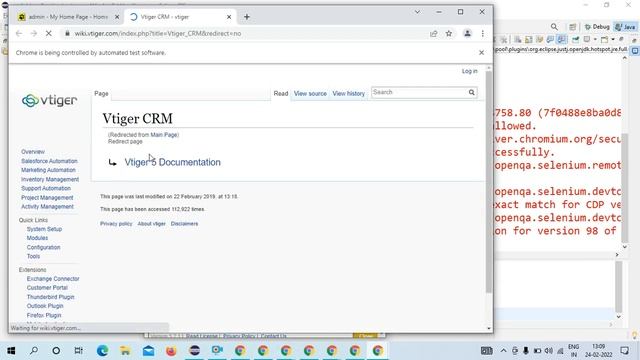Image resolution: width=640 pixels, height=360 pixels.
Task: Open Chrome profile icon
Action: (467, 33)
